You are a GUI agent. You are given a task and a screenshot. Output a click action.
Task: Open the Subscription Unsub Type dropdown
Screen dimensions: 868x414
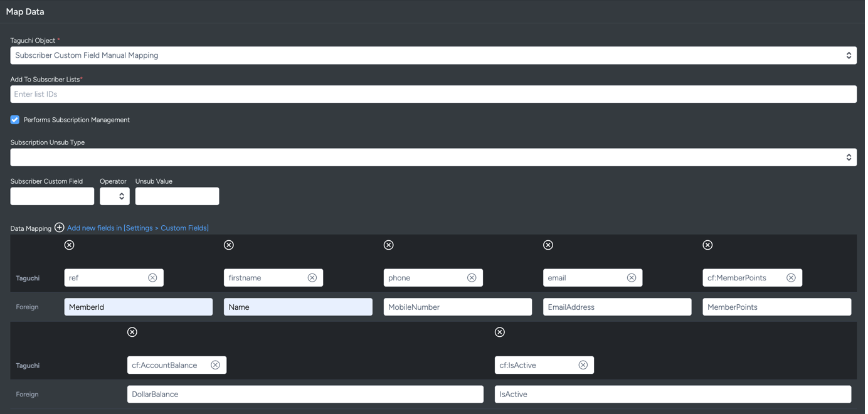849,157
